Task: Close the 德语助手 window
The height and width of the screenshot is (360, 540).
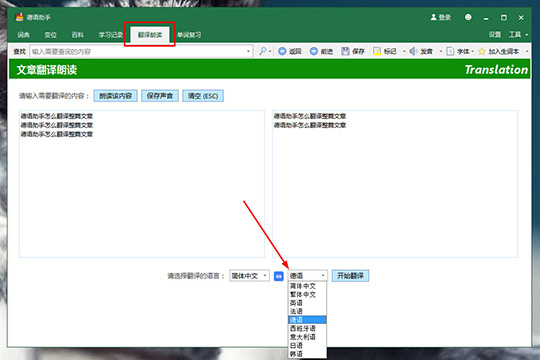Action: 521,18
